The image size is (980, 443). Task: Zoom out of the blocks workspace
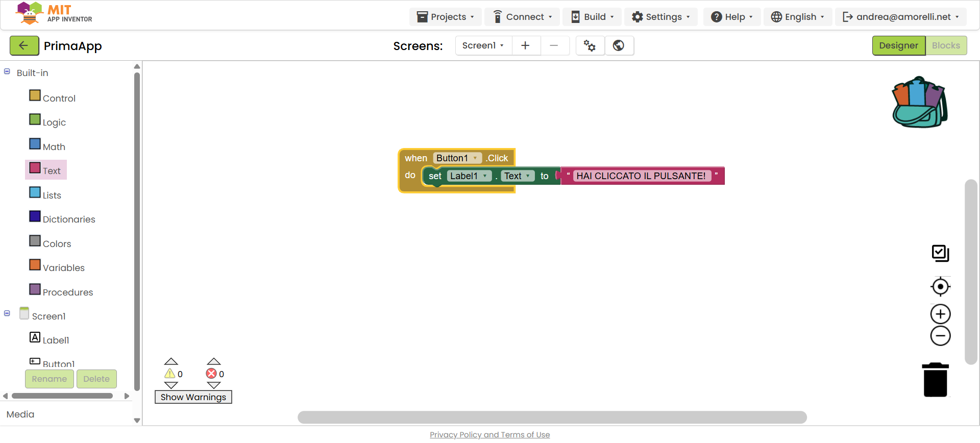940,336
